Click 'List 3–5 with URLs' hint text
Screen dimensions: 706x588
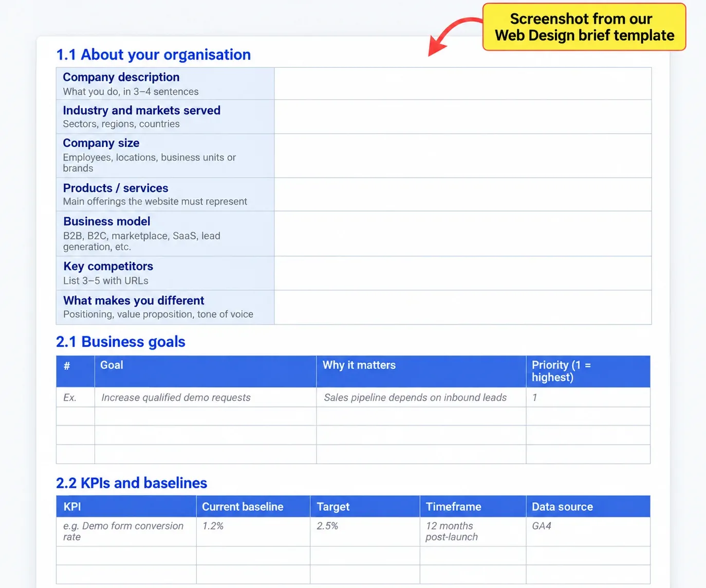[x=106, y=281]
